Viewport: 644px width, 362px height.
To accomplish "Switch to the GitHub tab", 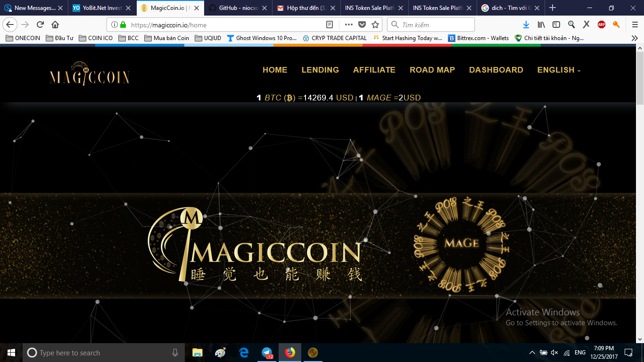I will click(239, 8).
